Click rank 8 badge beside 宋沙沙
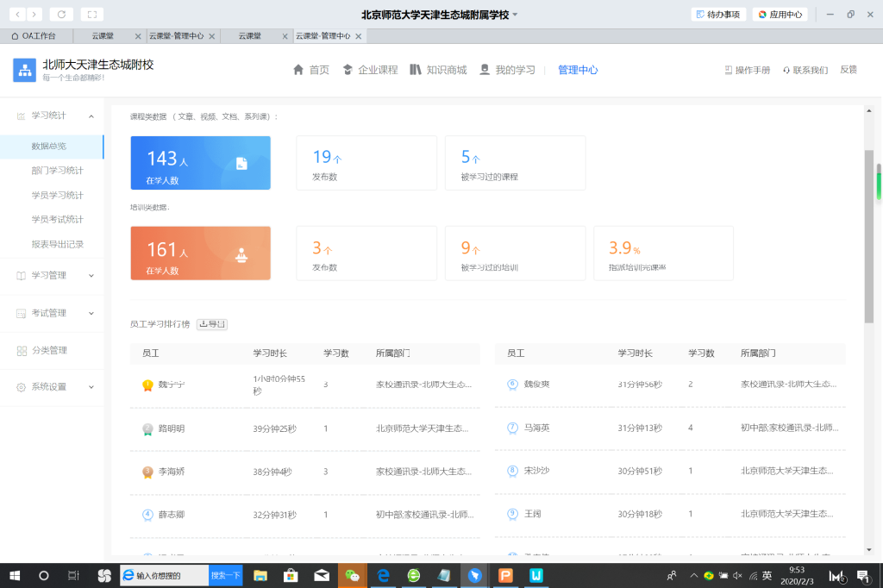Viewport: 883px width, 588px height. coord(512,471)
